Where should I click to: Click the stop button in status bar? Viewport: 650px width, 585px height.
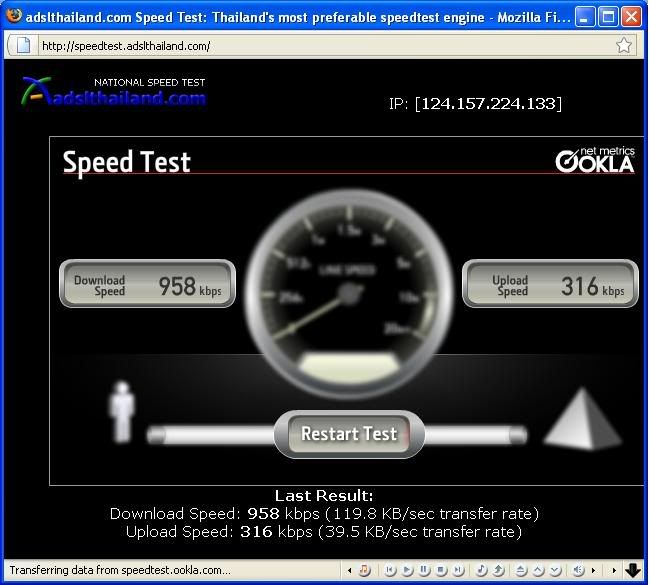[441, 570]
